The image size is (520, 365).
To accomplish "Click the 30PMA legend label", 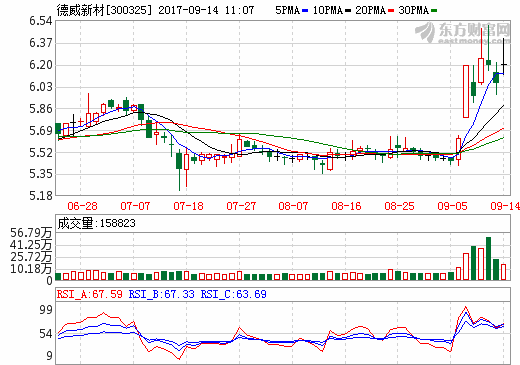I will (x=413, y=10).
